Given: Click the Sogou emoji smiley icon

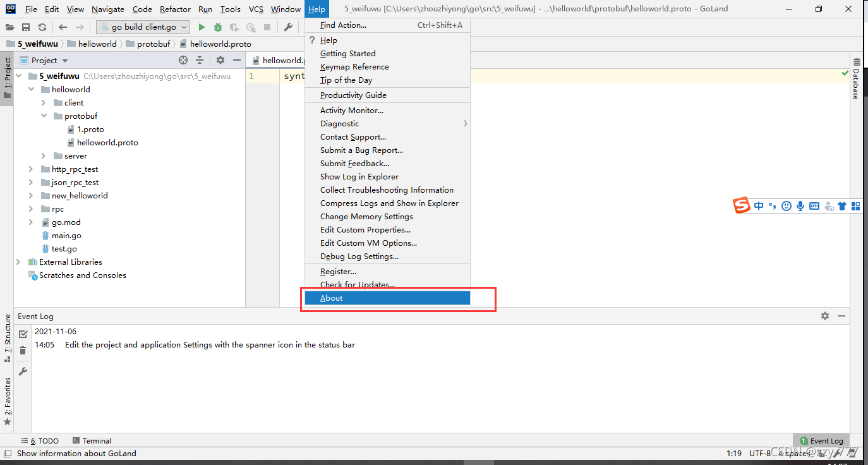Looking at the screenshot, I should 787,206.
